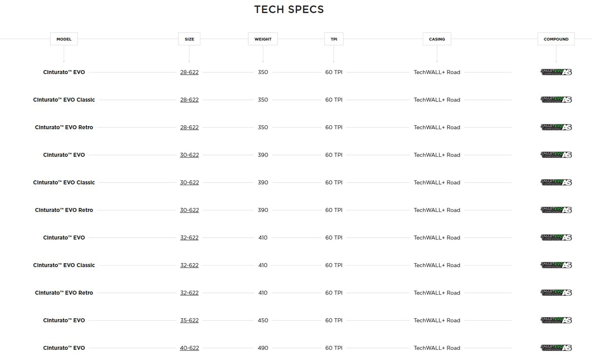This screenshot has height=364, width=592.
Task: Click the SIZE column header
Action: pos(189,39)
